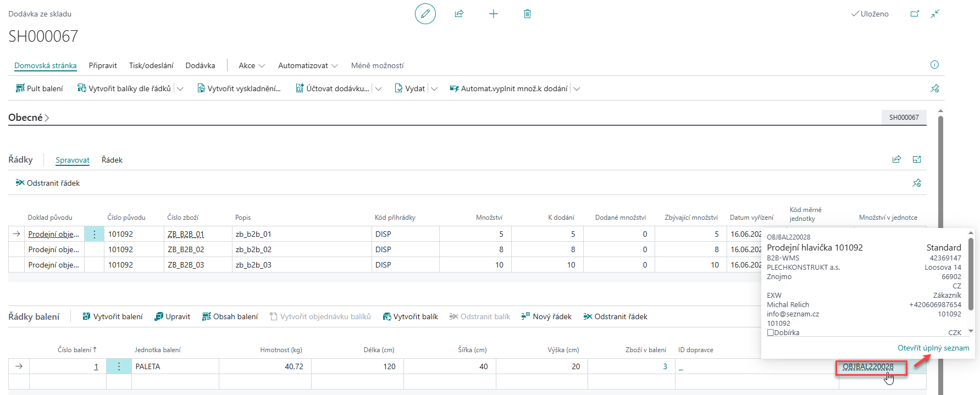Expand the Vydat dropdown arrow
This screenshot has width=980, height=395.
pyautogui.click(x=434, y=88)
